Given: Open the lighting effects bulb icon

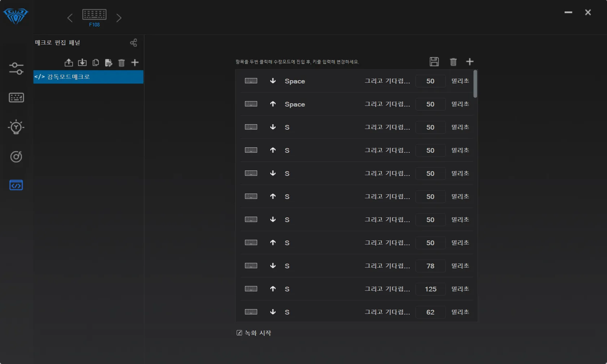Looking at the screenshot, I should point(16,127).
